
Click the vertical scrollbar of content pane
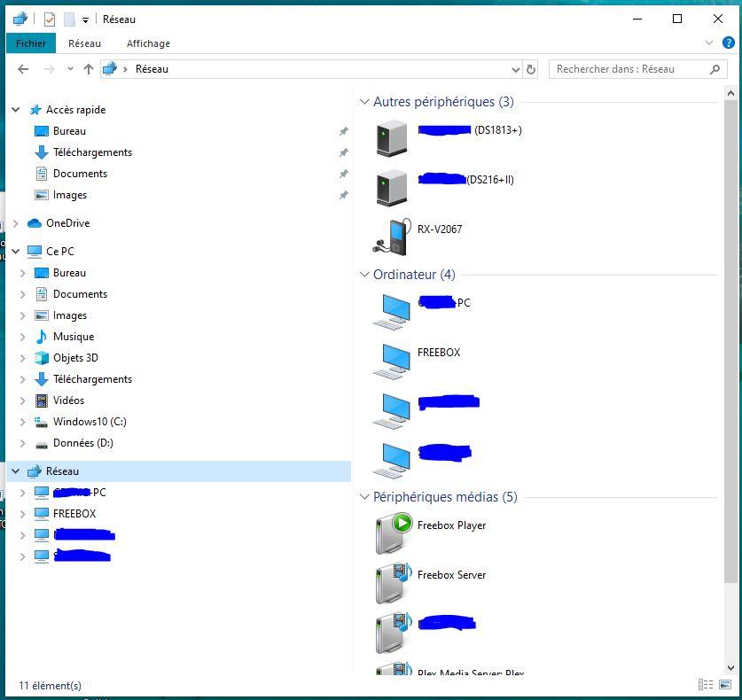(x=730, y=341)
